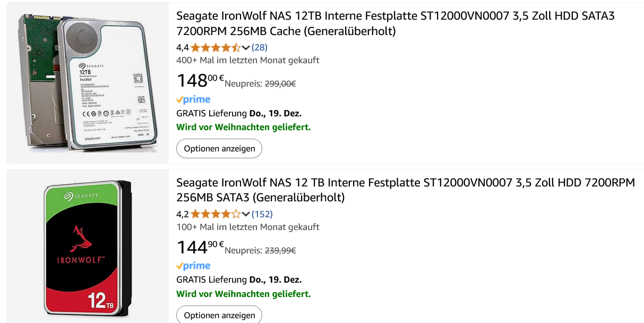Open the 256MB Cache IronWolf product title

point(319,16)
